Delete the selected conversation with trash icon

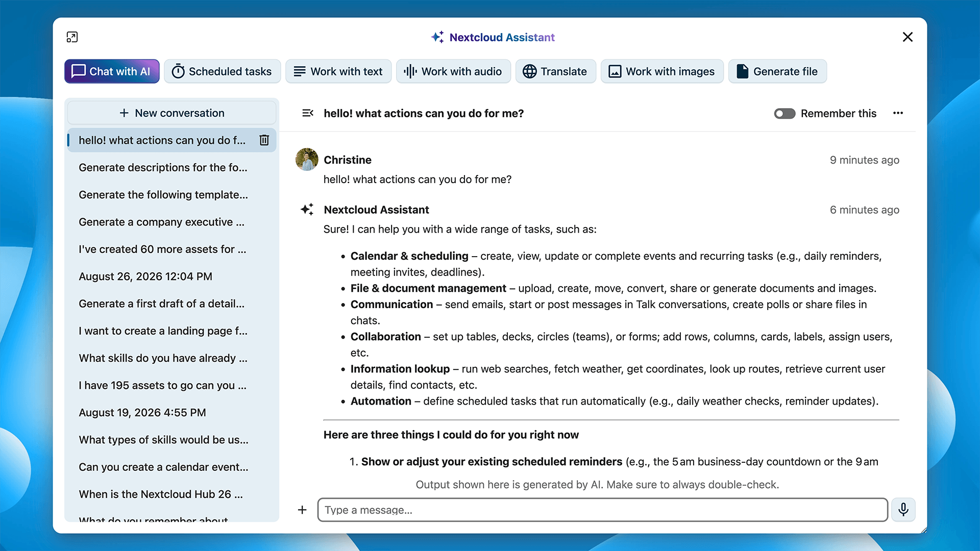click(x=264, y=140)
